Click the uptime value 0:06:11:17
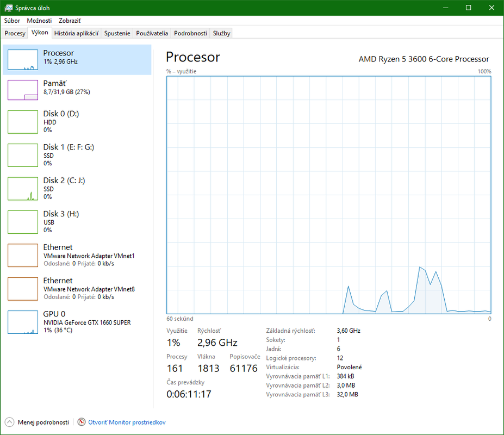This screenshot has height=435, width=504. coord(189,394)
